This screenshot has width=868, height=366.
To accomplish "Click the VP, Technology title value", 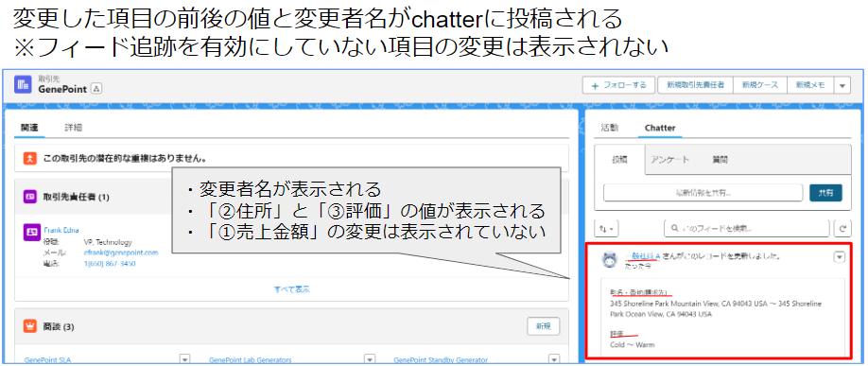I will (108, 242).
